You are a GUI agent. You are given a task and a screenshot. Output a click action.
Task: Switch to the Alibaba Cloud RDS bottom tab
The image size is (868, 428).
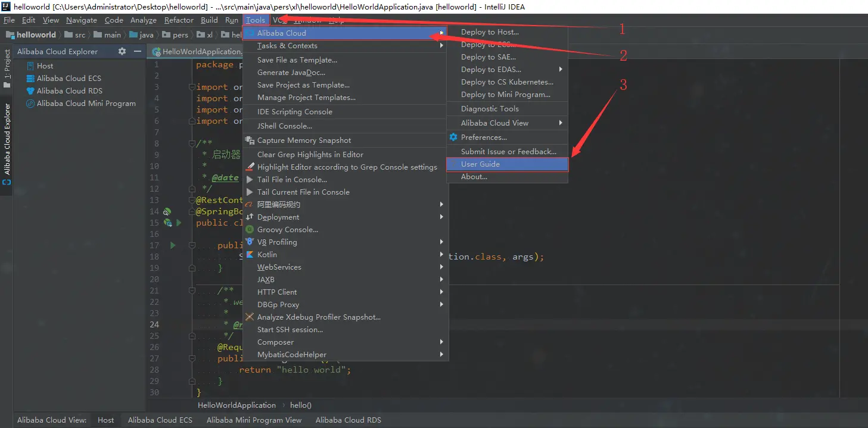(x=349, y=420)
